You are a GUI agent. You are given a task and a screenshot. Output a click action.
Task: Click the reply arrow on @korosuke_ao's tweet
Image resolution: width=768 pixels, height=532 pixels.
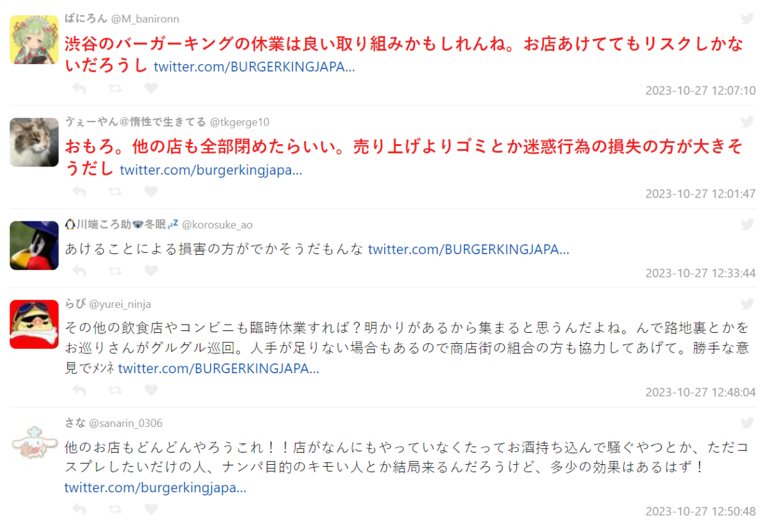pos(79,271)
